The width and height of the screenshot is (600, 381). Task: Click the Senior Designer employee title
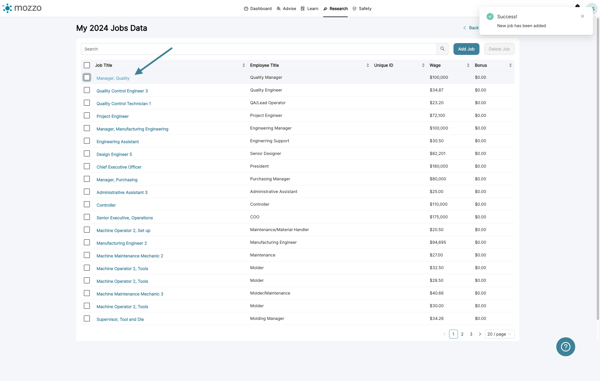coord(265,154)
